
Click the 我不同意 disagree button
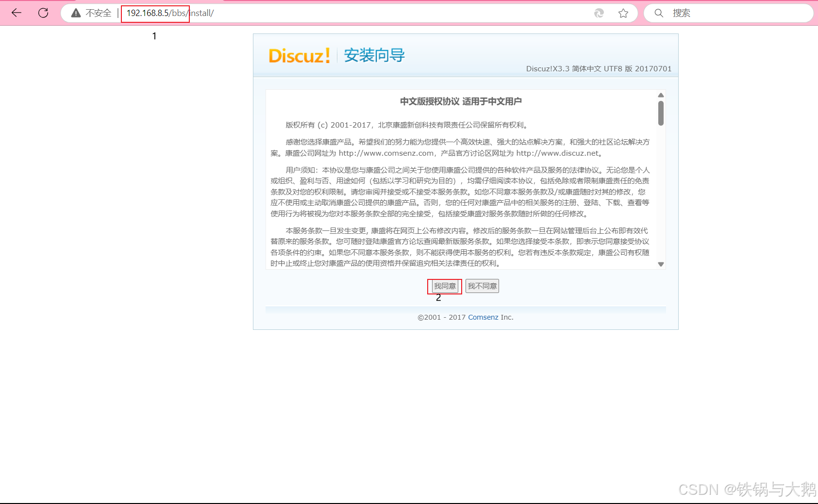pyautogui.click(x=482, y=286)
